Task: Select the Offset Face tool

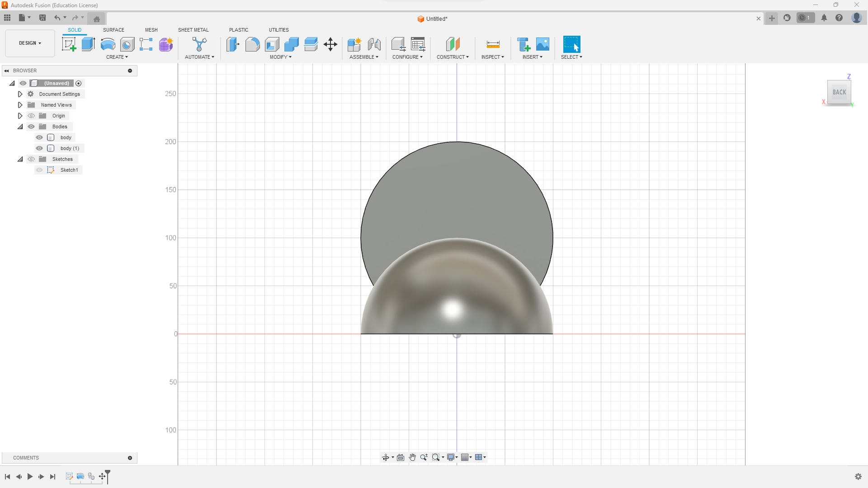Action: 311,44
